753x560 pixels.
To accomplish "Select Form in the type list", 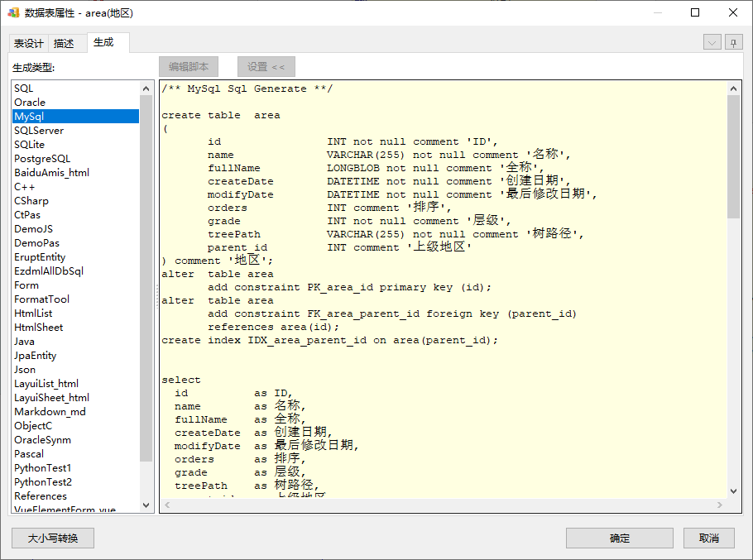I will coord(75,285).
